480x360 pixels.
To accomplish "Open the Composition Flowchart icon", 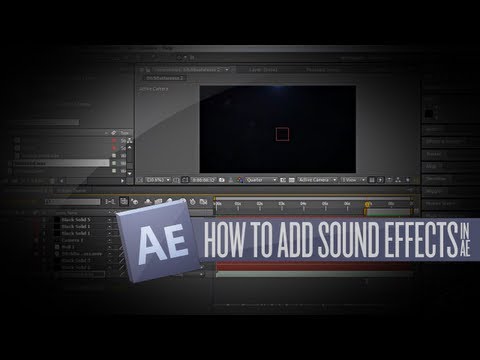I will (x=398, y=180).
